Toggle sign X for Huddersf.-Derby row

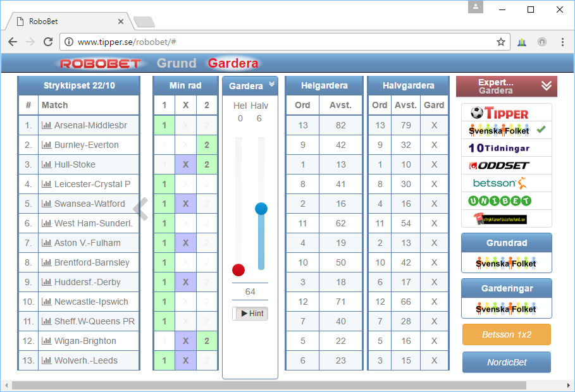[x=185, y=283]
